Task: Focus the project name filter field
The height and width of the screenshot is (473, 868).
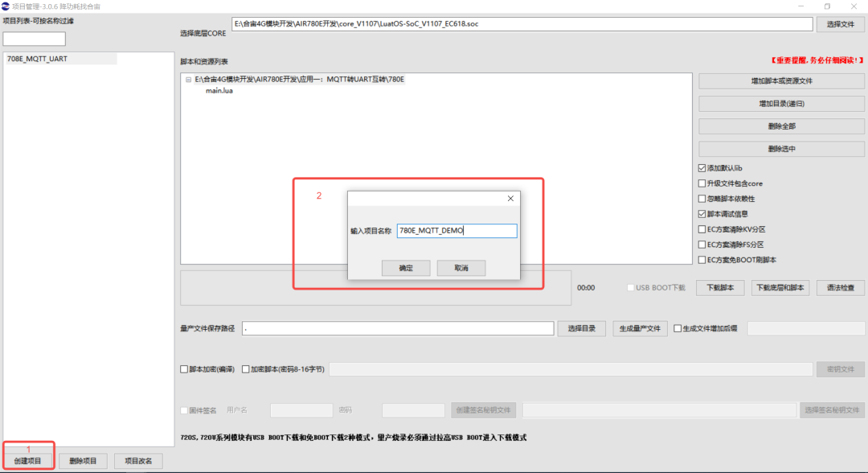Action: tap(35, 39)
